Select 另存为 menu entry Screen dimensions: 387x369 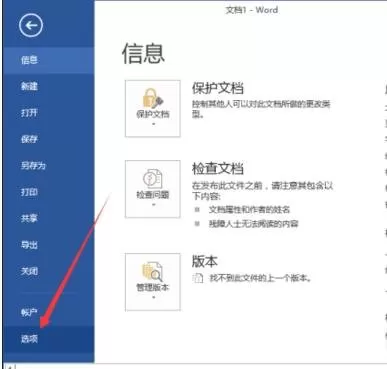coord(49,166)
